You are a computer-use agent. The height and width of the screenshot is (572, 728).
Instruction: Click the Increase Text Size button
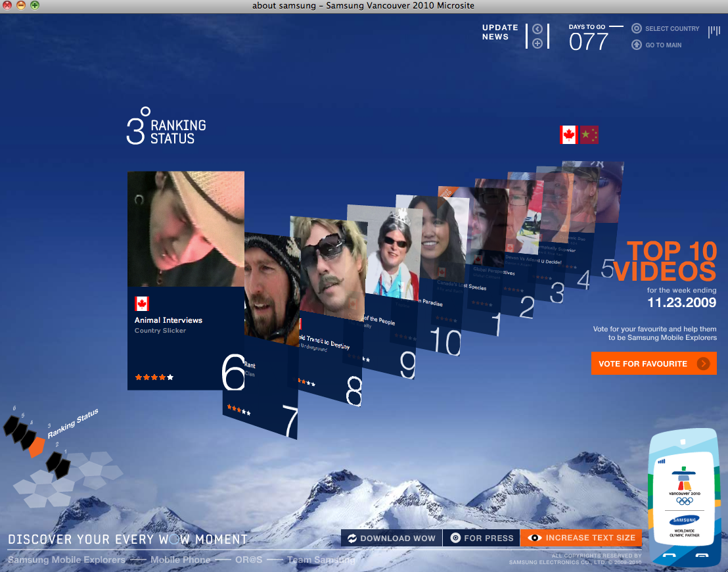tap(581, 538)
